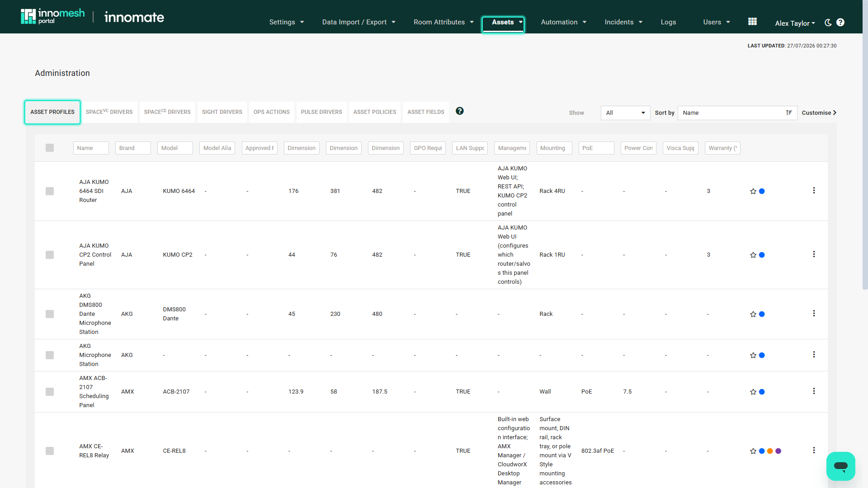Viewport: 868px width, 488px height.
Task: Toggle sort direction icon in Sort by field
Action: click(789, 113)
